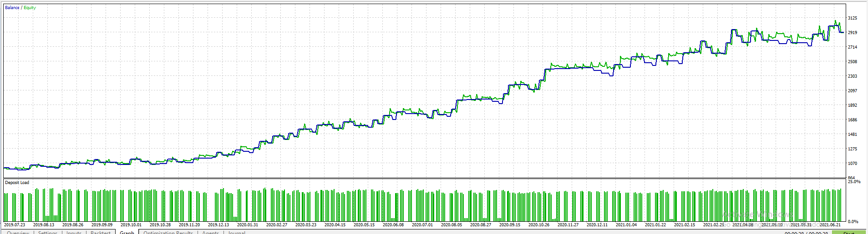Image resolution: width=868 pixels, height=234 pixels.
Task: Click the 0.0% deposit load label
Action: [x=853, y=222]
